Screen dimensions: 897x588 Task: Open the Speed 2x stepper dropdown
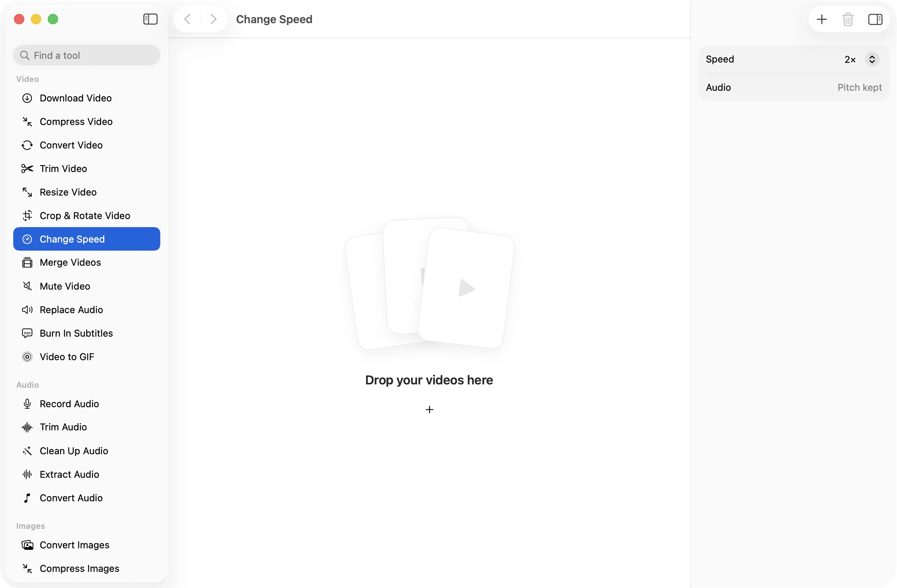(872, 59)
